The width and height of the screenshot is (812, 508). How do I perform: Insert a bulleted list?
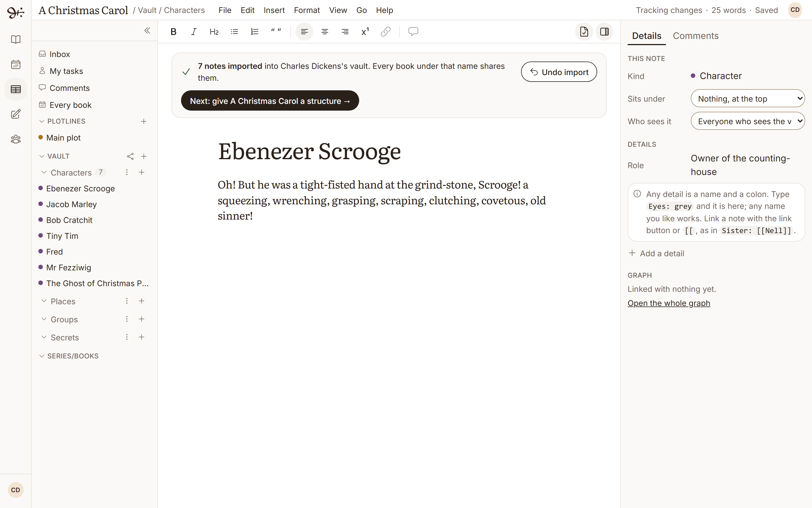234,32
